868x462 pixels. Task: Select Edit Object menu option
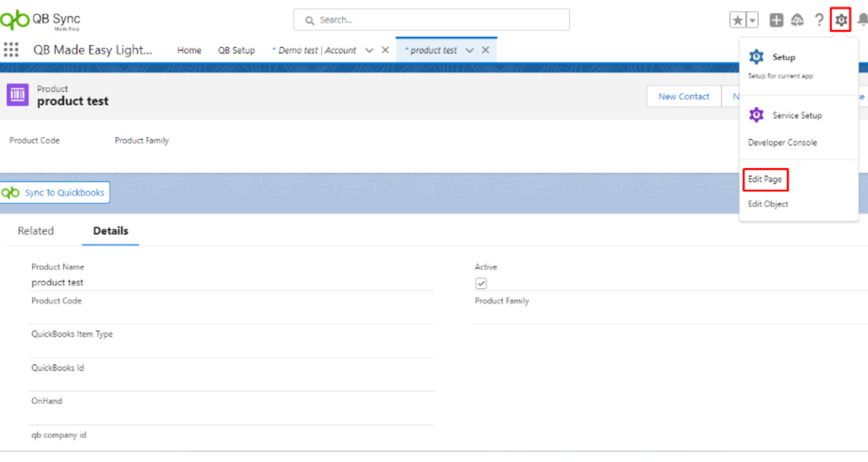point(768,204)
